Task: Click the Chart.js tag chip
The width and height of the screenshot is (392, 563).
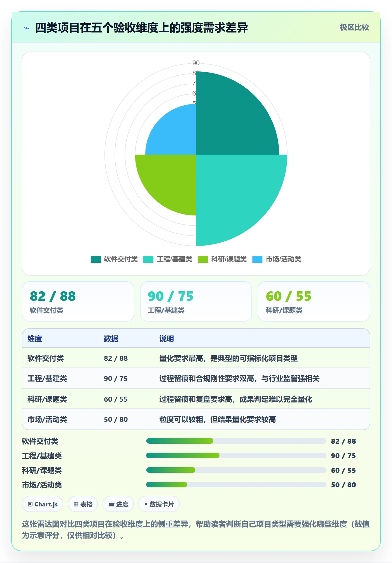Action: coord(43,504)
